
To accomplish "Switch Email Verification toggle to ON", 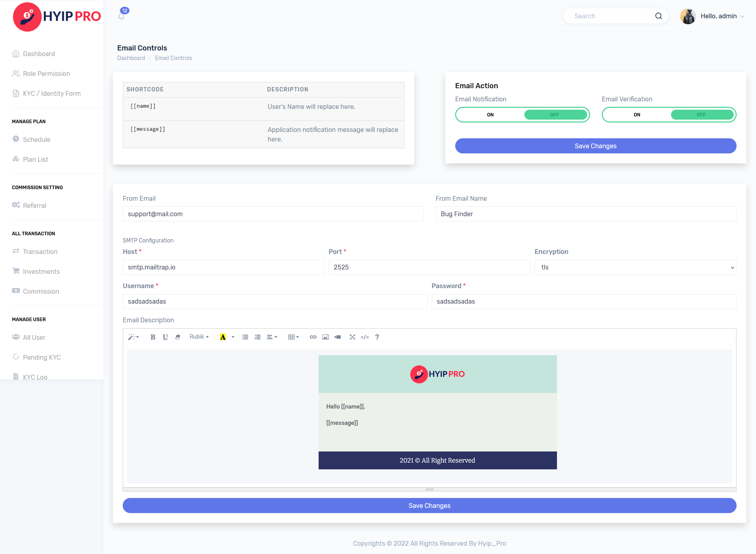I will click(637, 115).
